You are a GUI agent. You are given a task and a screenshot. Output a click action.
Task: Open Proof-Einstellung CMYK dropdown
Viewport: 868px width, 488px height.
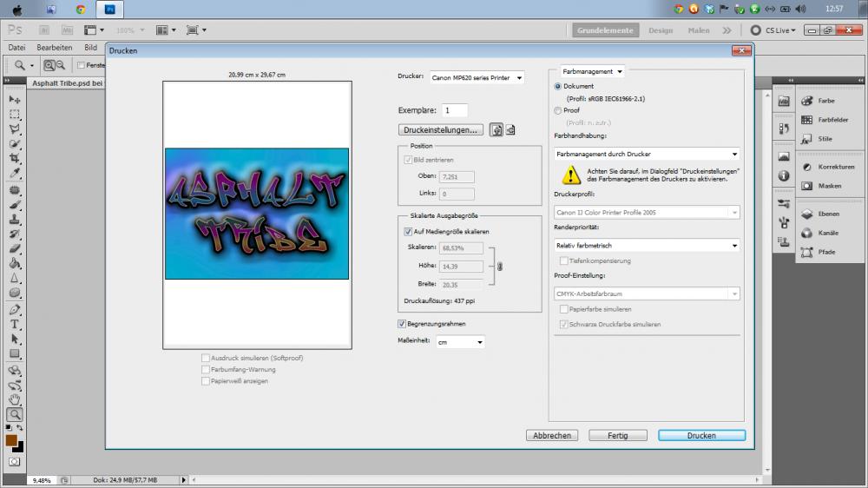tap(647, 293)
